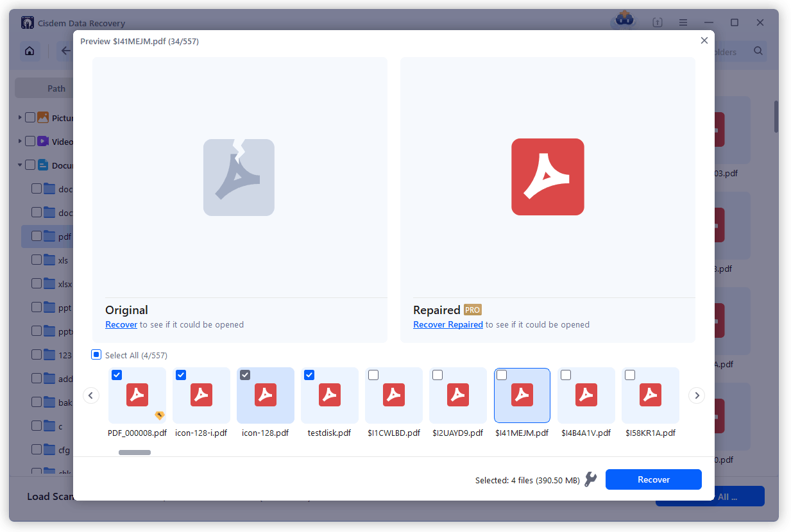Open the search icon near Folders

tap(758, 50)
